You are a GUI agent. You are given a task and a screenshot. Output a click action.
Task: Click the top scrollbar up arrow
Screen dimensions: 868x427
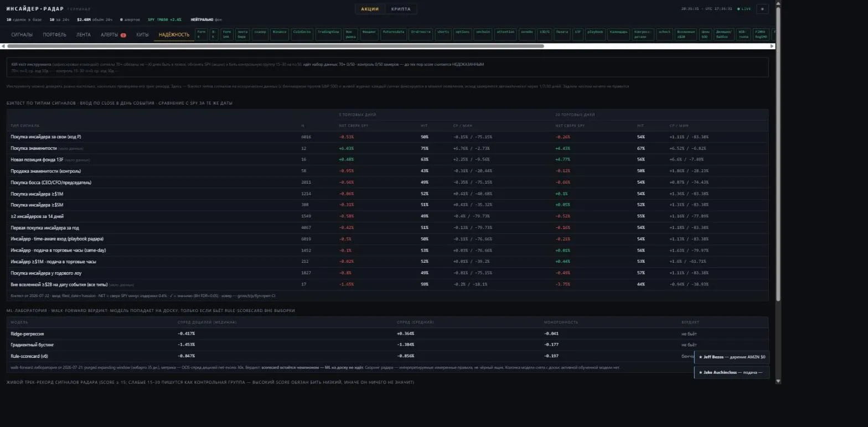778,4
